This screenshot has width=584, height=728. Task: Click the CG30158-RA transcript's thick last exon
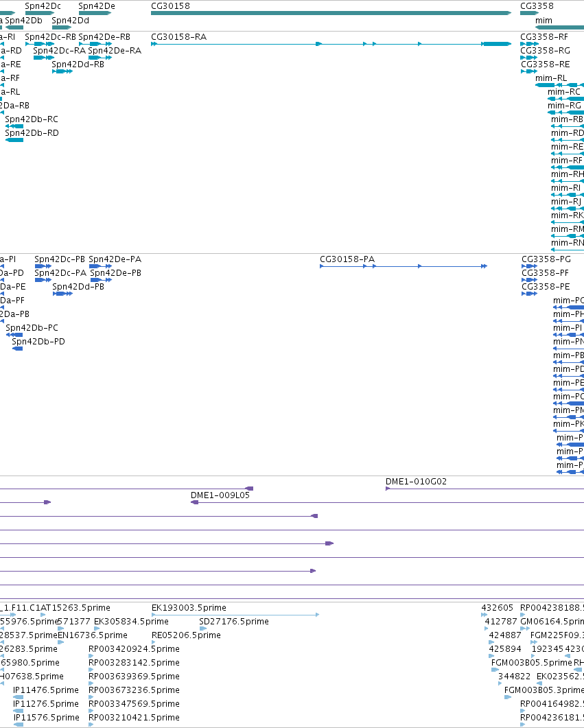tap(497, 44)
